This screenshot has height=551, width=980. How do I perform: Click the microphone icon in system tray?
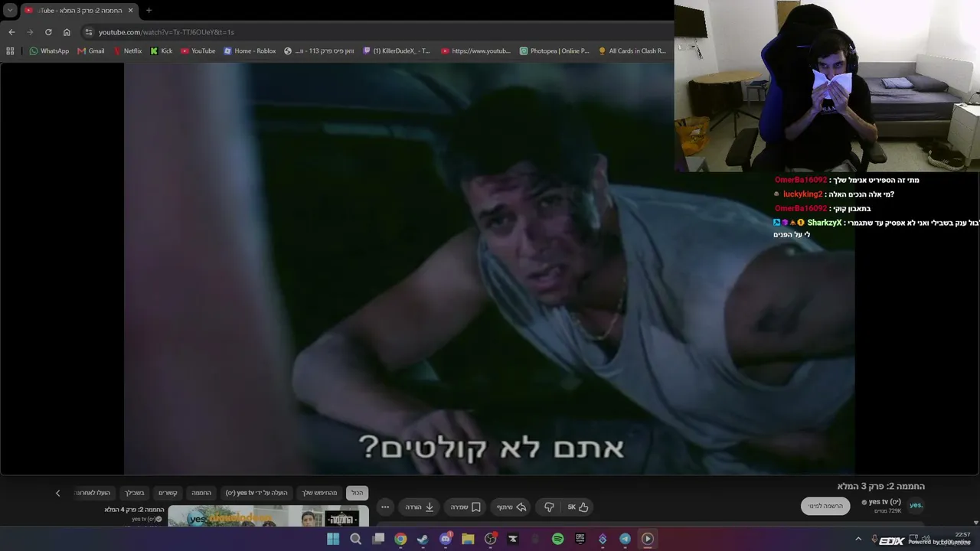[874, 539]
